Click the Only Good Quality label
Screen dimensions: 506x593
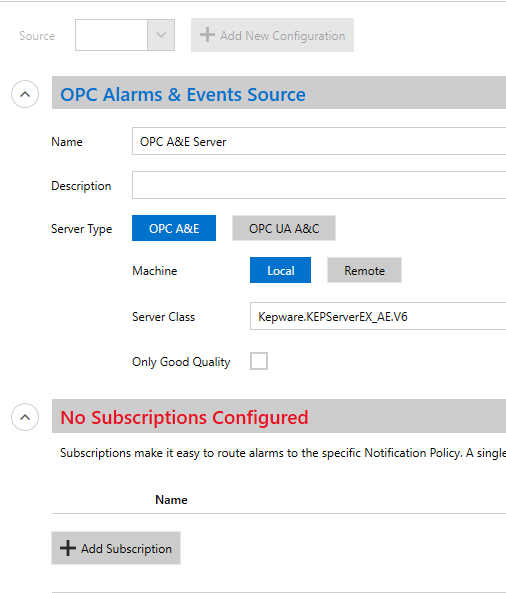coord(181,362)
